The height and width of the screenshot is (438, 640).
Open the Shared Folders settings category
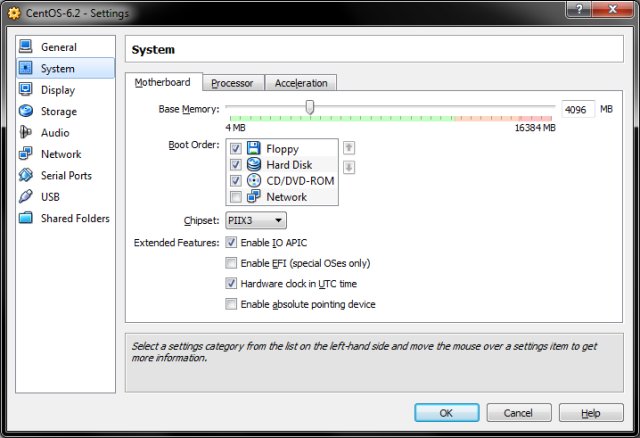(65, 218)
